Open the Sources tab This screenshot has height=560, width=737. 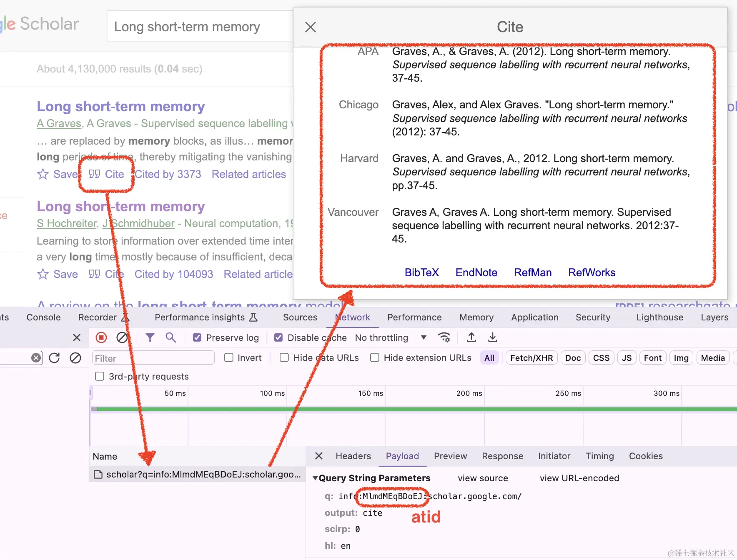(x=300, y=317)
